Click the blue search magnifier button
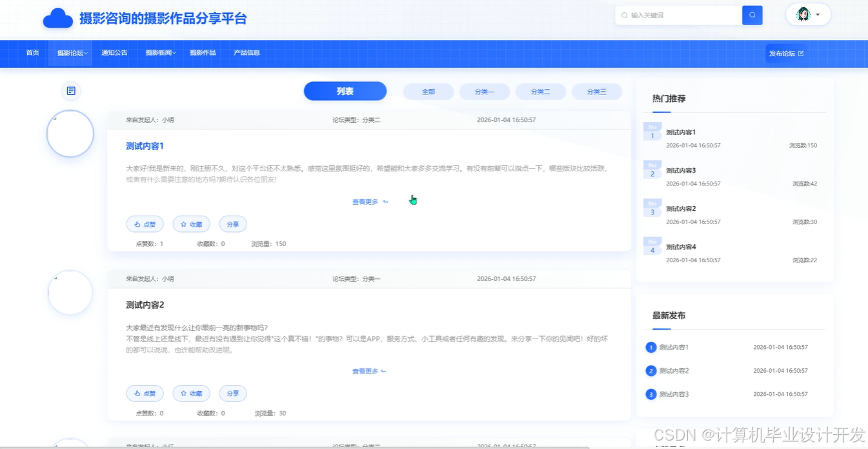868x449 pixels. point(752,16)
